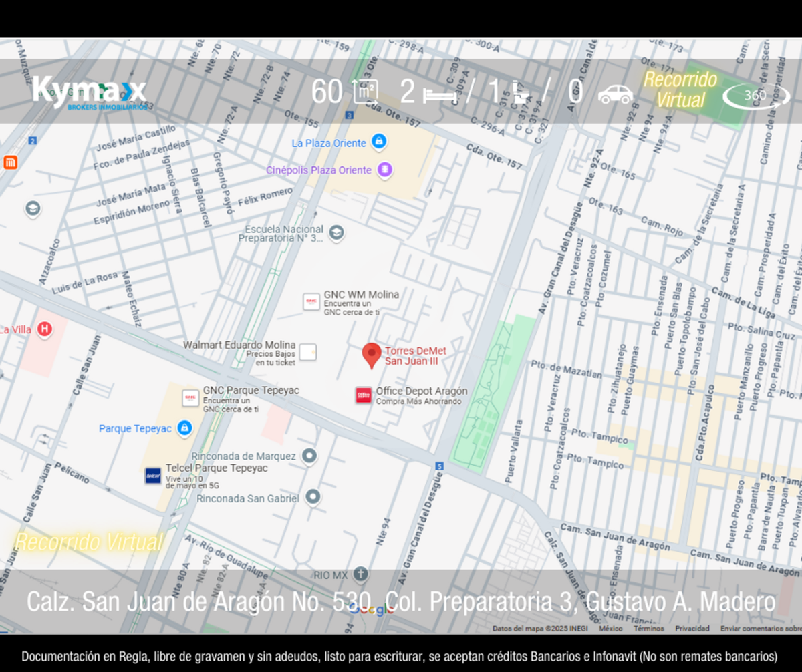The height and width of the screenshot is (672, 802).
Task: Click the Fco. de Paula Zendejas street label
Action: pos(142,156)
